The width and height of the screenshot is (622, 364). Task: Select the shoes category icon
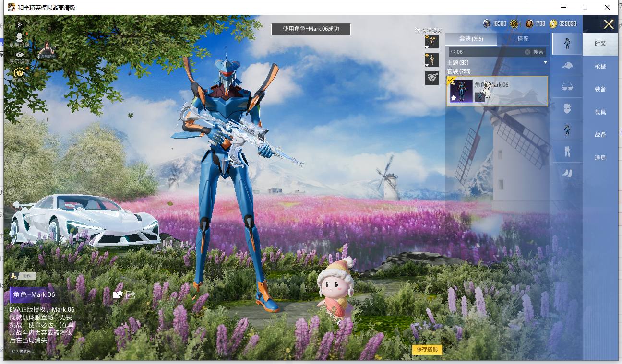(x=567, y=173)
